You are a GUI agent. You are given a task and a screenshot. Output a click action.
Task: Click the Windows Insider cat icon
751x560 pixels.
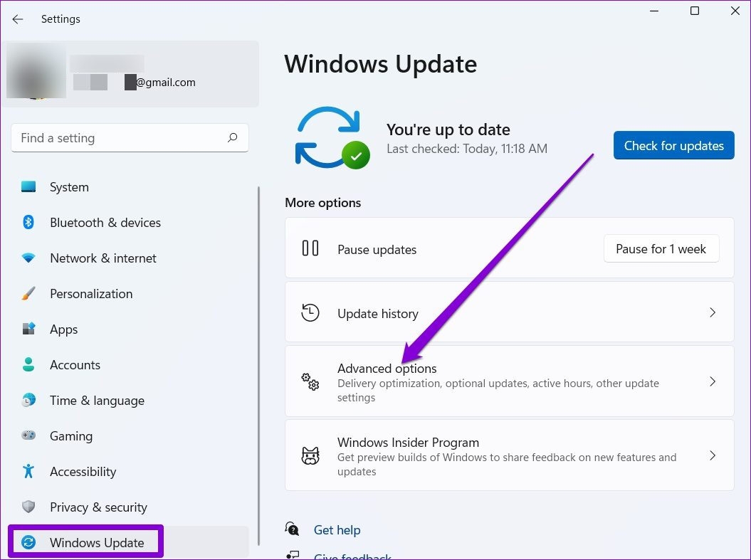point(310,455)
